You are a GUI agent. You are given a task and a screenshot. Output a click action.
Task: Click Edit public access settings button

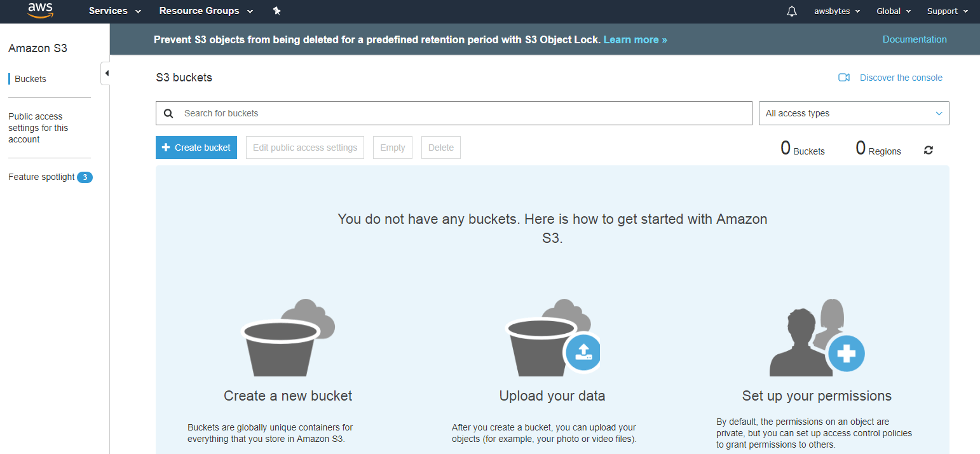tap(305, 148)
